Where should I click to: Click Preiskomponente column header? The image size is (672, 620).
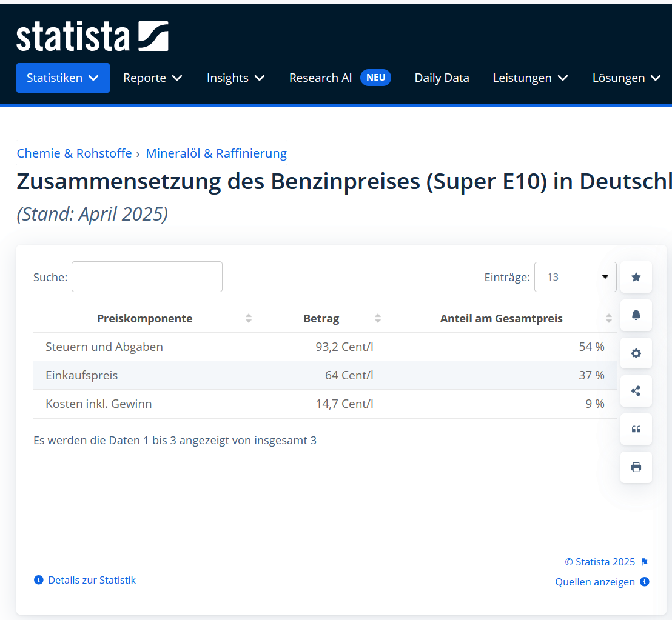click(145, 319)
